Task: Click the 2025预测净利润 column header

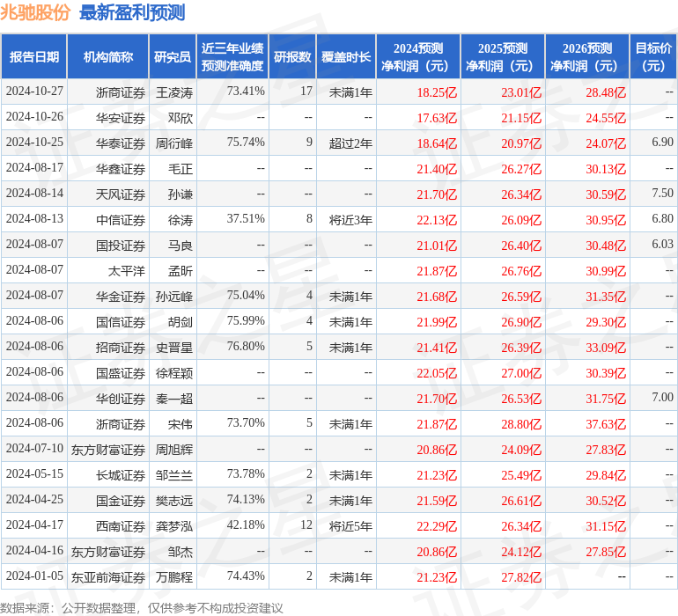Action: (503, 56)
